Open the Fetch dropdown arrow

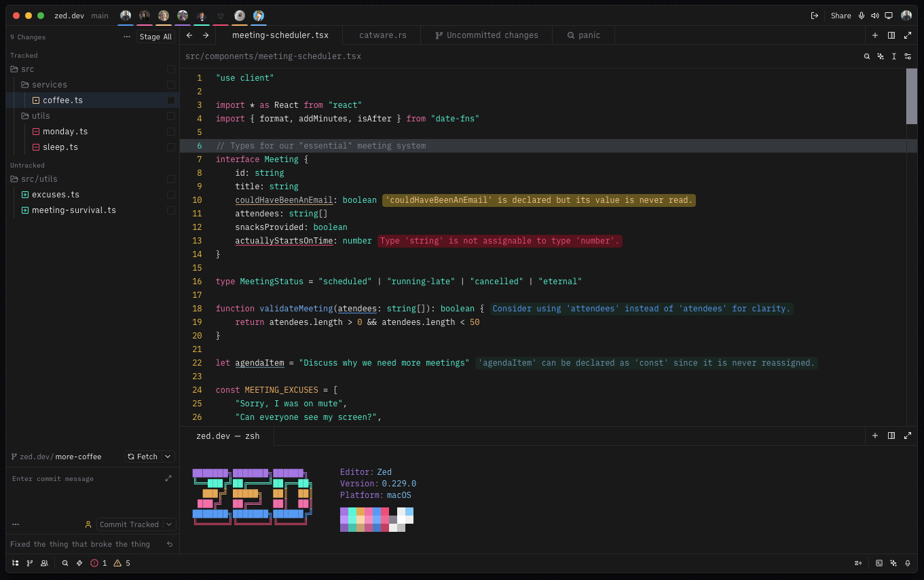[168, 457]
